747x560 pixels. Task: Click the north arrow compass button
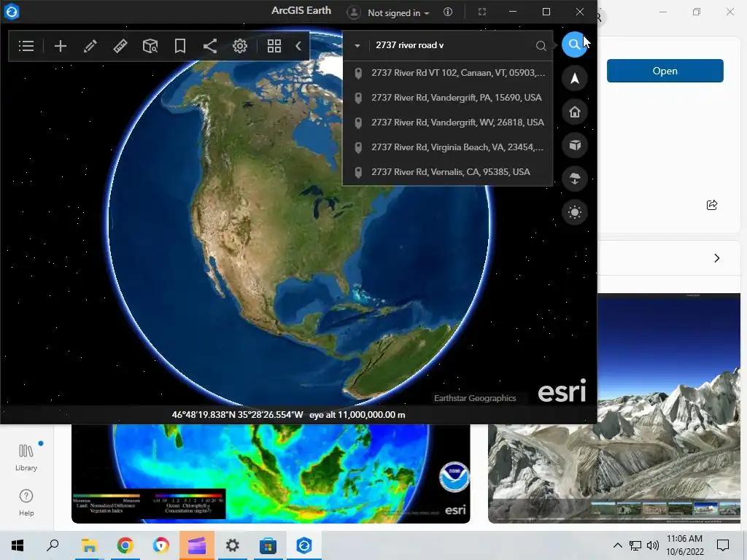tap(575, 79)
